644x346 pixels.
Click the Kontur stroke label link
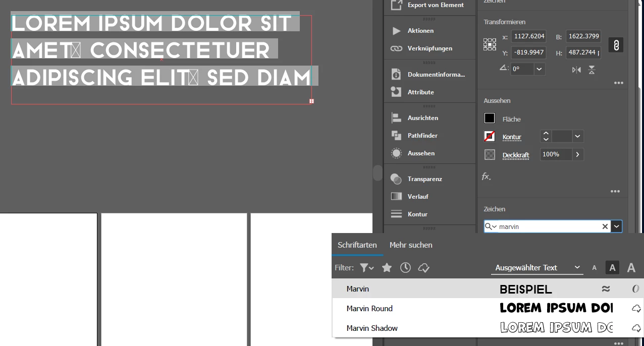pyautogui.click(x=512, y=137)
